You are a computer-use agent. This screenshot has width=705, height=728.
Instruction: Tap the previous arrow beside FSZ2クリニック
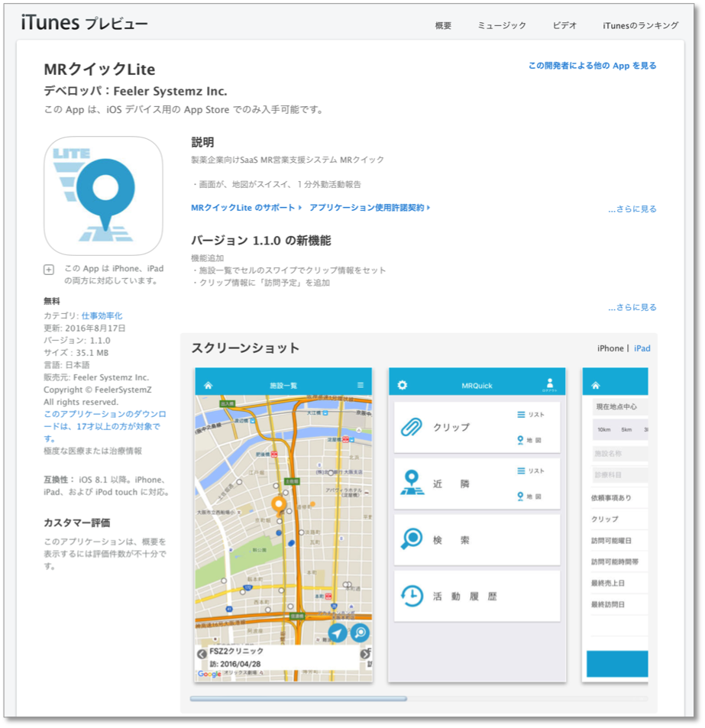(202, 654)
